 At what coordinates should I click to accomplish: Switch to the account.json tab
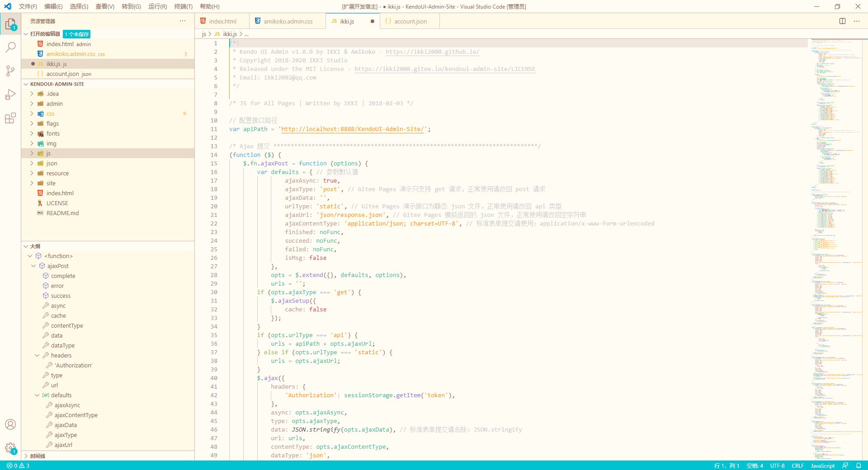(408, 21)
